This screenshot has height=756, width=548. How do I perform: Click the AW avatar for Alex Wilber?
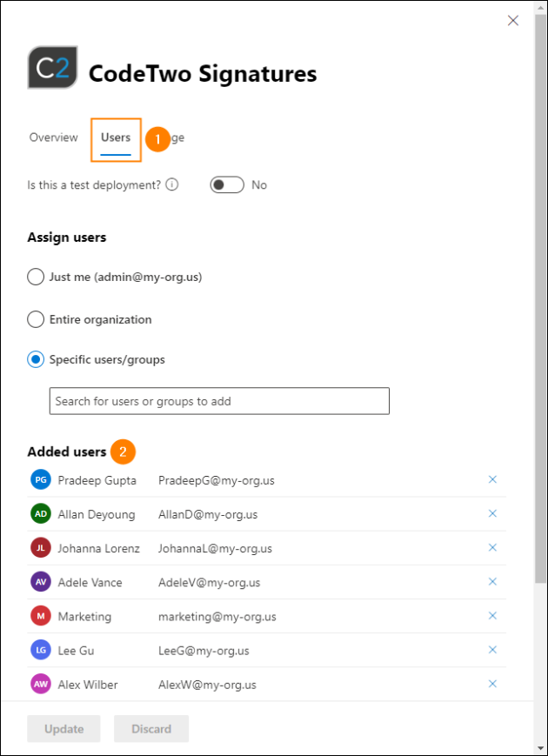41,684
